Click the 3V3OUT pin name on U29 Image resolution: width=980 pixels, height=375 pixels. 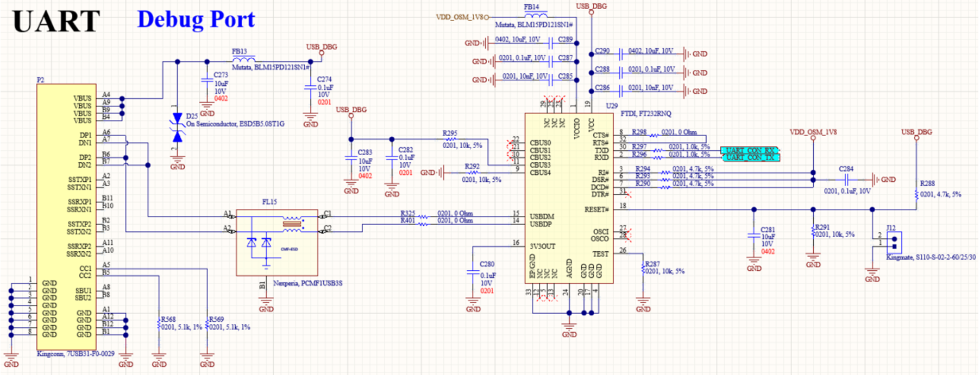(x=543, y=246)
